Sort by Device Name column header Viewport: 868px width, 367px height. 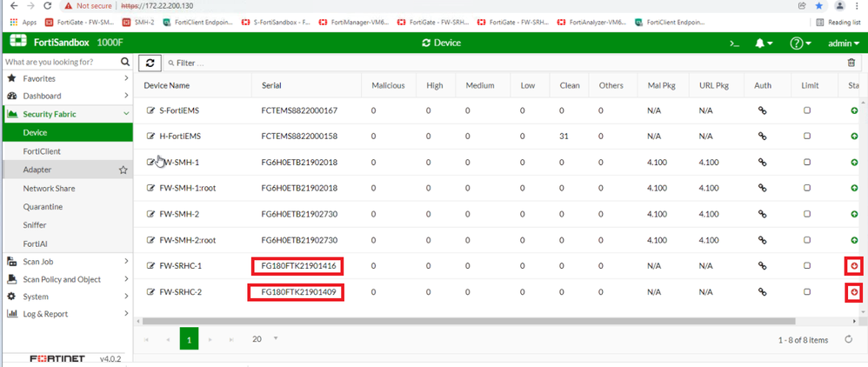point(167,85)
